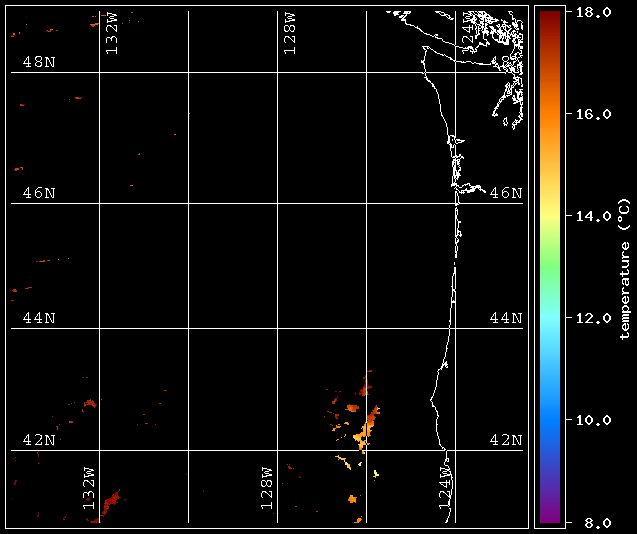
Task: Click the 44N label on the left side
Action: pos(39,318)
